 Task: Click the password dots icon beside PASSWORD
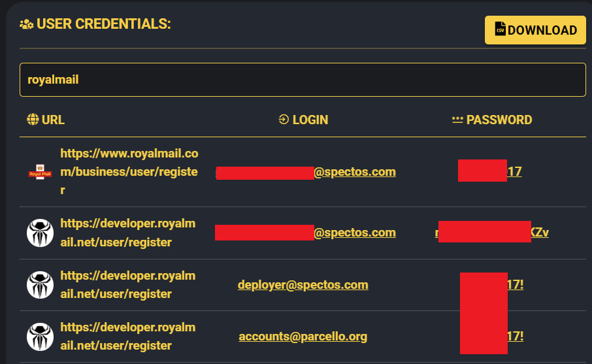pos(457,120)
